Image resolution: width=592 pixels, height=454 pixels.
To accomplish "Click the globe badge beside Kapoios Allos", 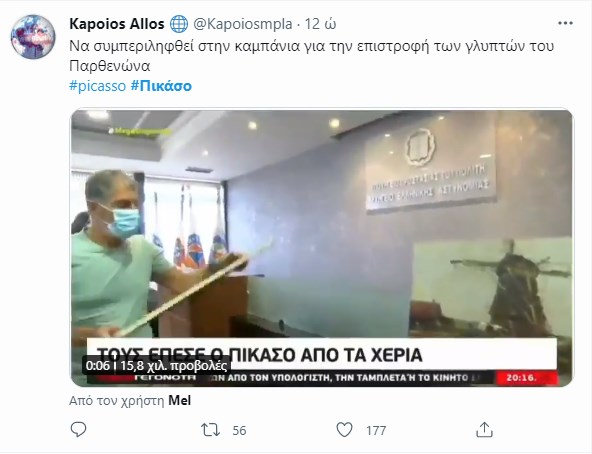I will (x=179, y=24).
